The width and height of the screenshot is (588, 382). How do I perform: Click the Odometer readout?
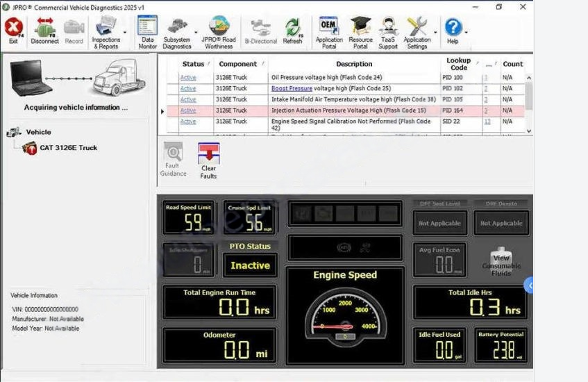click(219, 346)
